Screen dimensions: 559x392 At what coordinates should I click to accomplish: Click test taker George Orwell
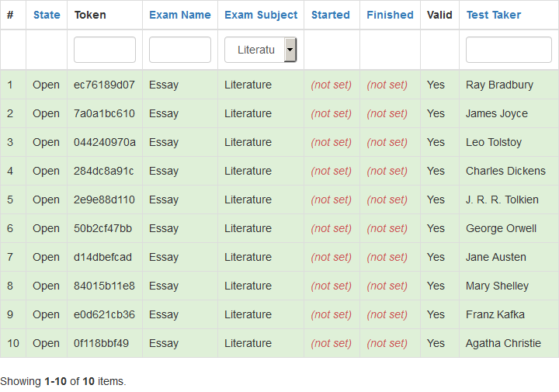point(501,228)
